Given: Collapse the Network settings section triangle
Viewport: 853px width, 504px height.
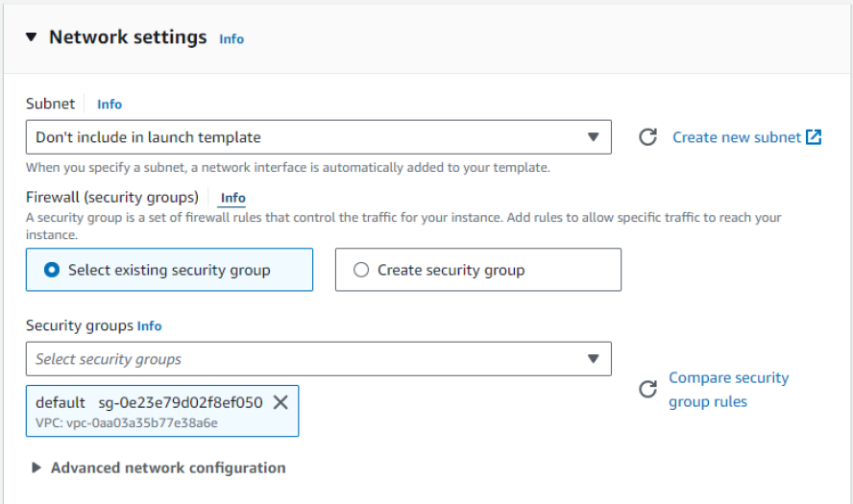Looking at the screenshot, I should (x=31, y=37).
